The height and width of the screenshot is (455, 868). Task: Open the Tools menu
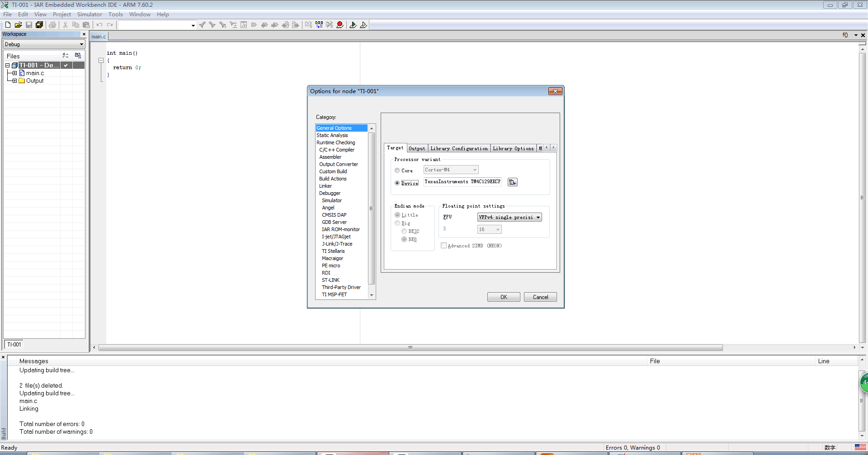[116, 14]
